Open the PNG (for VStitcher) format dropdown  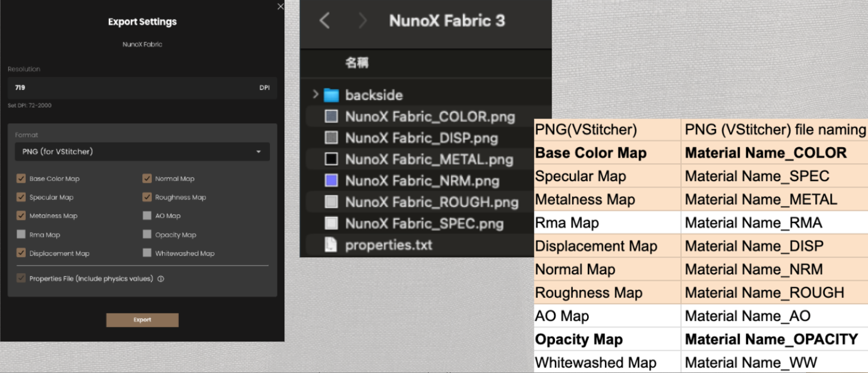(142, 152)
